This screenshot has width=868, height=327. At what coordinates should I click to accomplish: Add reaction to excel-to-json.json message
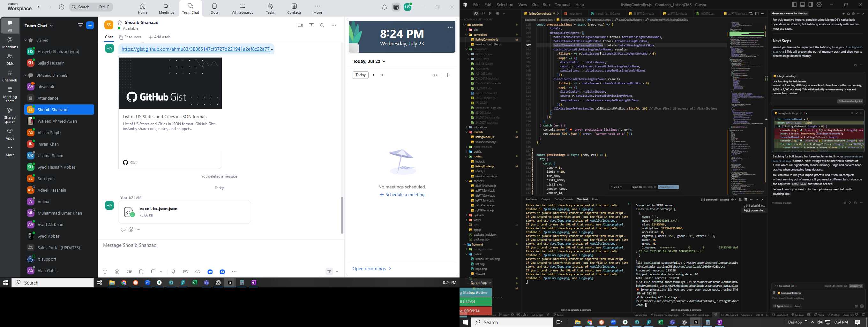point(131,230)
